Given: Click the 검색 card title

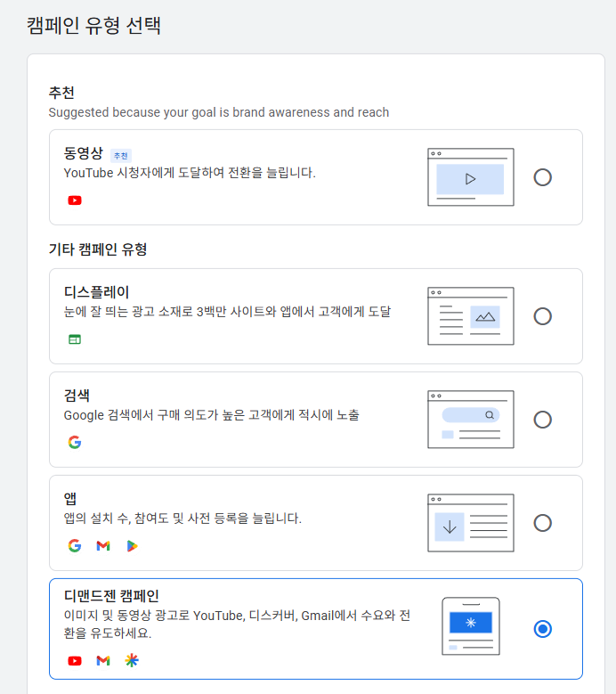Looking at the screenshot, I should (77, 396).
